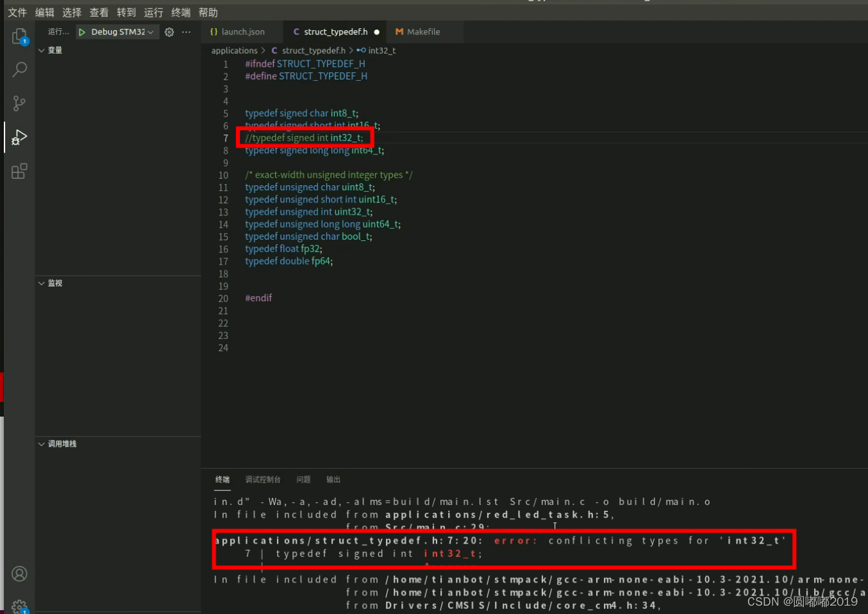This screenshot has height=614, width=868.
Task: Open the Source Control view
Action: [19, 103]
